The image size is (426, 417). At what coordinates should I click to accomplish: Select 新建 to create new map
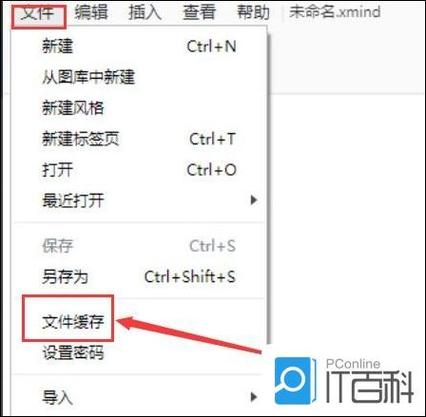[x=139, y=46]
